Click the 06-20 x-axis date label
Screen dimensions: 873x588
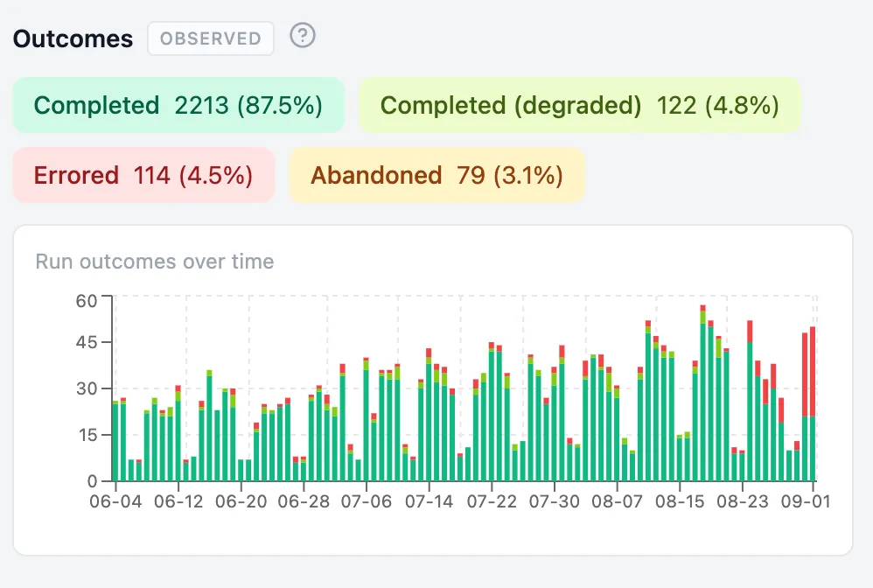(x=241, y=501)
